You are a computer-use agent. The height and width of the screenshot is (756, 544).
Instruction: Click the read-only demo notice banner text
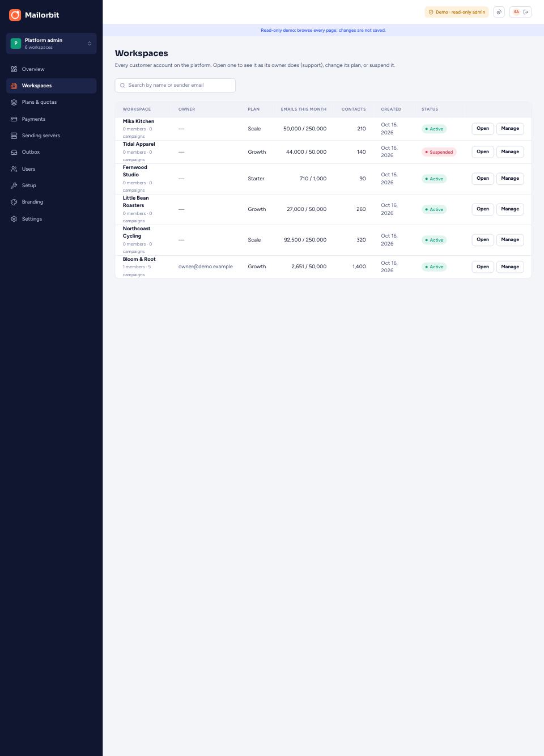point(323,30)
